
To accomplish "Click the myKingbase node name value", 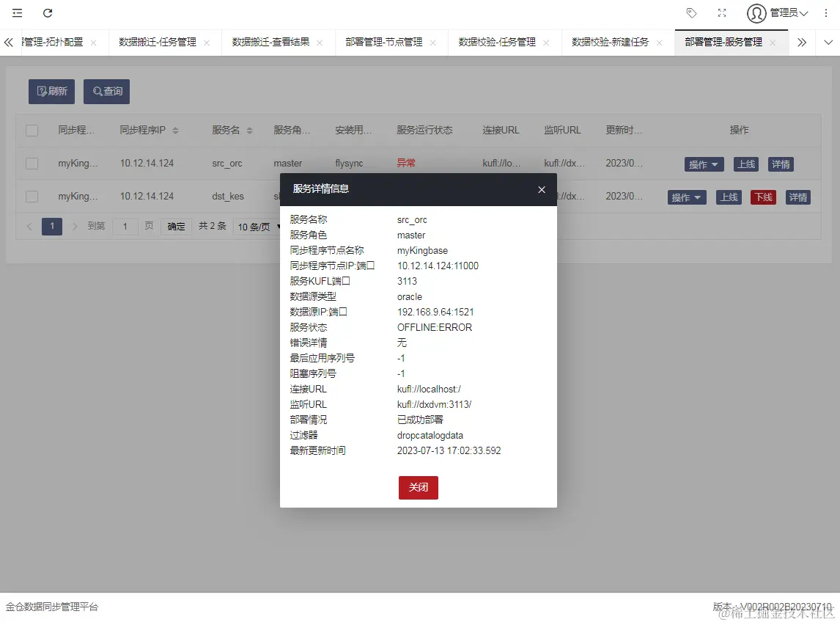I will coord(422,251).
